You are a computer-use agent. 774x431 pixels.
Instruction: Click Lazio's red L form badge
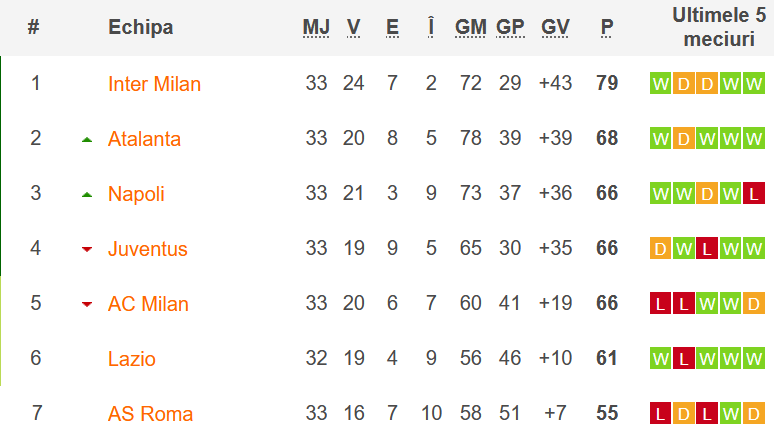[684, 359]
